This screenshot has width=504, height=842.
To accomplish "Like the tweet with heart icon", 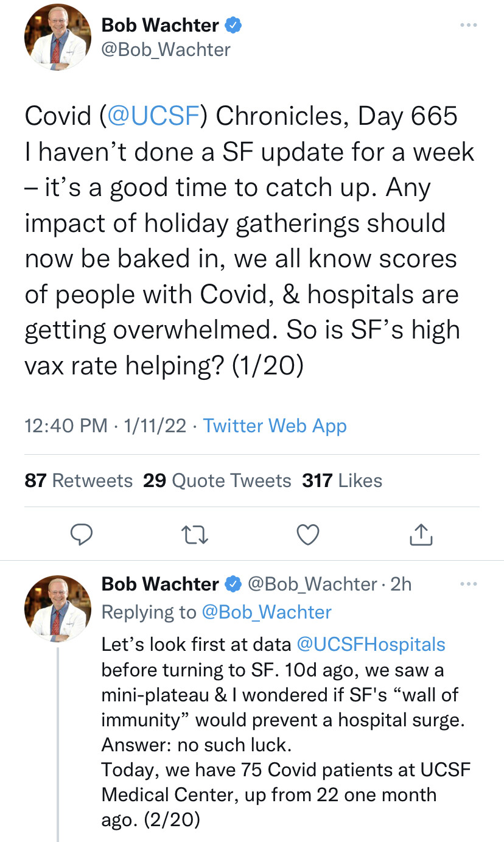I will pyautogui.click(x=307, y=534).
